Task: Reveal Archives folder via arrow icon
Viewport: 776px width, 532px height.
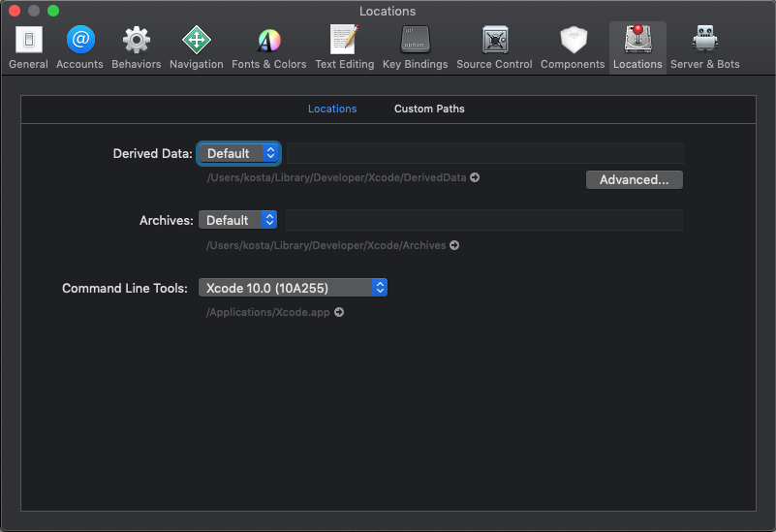Action: [x=454, y=245]
